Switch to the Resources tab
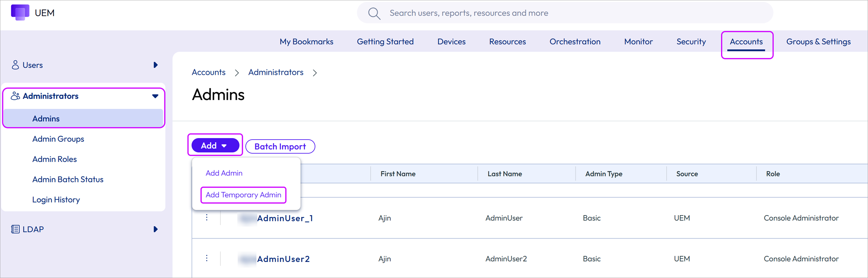 point(508,42)
